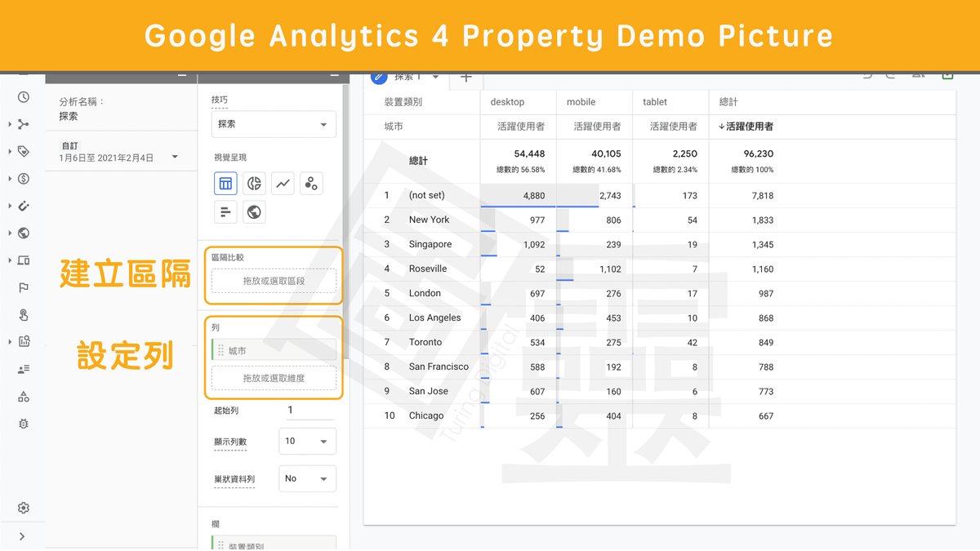Select the (not set) row
The height and width of the screenshot is (551, 980).
coord(659,196)
